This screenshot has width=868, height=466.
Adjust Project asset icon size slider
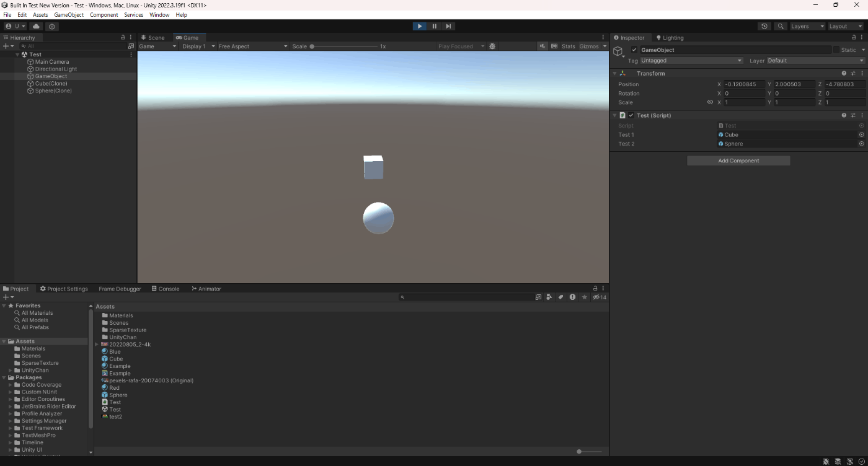coord(589,451)
